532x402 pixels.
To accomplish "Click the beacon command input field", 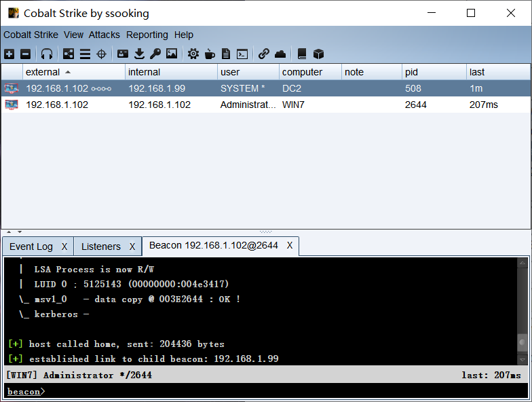I will click(x=266, y=391).
